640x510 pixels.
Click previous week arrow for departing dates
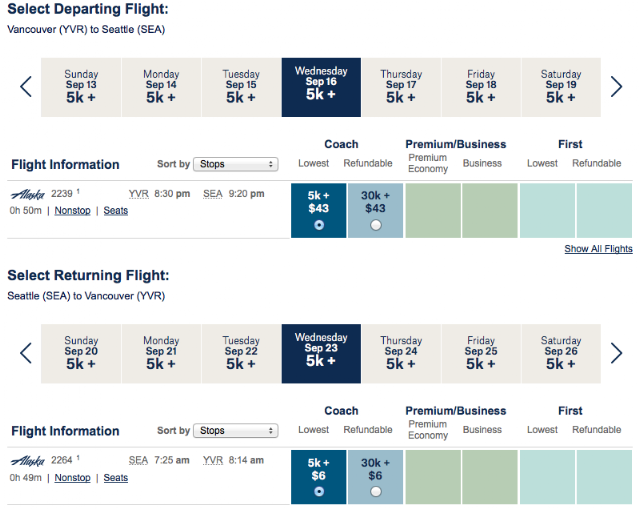pos(26,86)
